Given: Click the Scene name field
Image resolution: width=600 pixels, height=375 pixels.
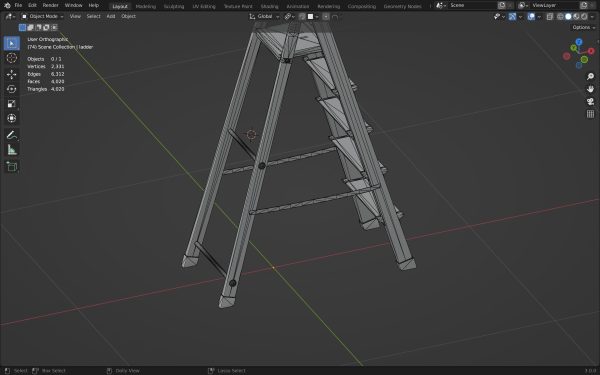Looking at the screenshot, I should click(x=472, y=5).
